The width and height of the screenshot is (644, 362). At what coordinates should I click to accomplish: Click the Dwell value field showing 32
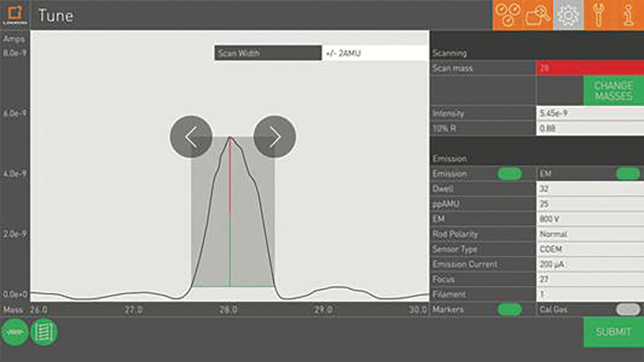coord(590,189)
